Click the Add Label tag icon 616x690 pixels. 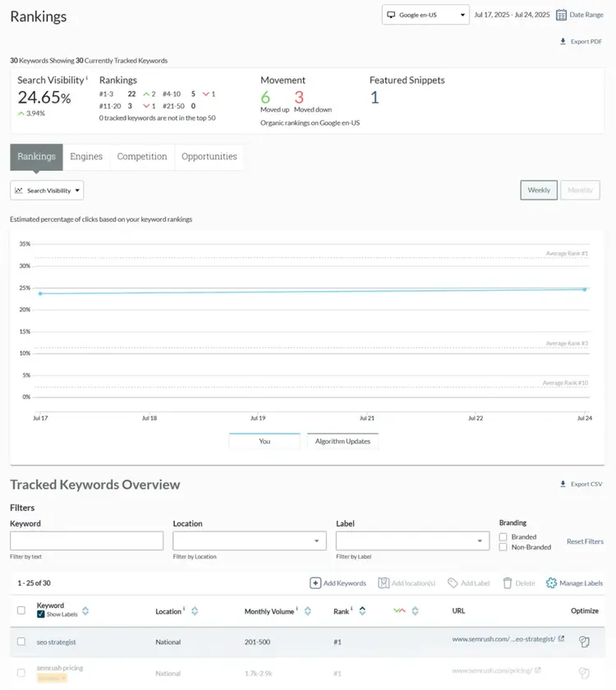[x=453, y=583]
